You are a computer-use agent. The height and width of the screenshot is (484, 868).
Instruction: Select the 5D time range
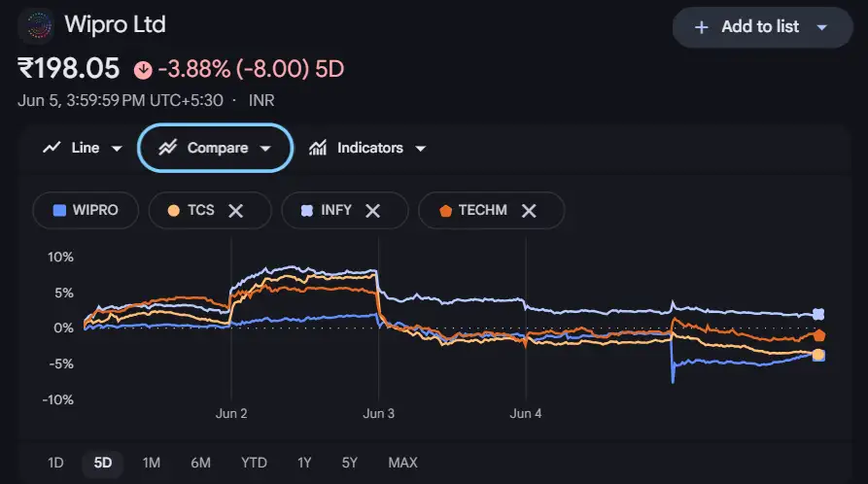click(x=103, y=463)
